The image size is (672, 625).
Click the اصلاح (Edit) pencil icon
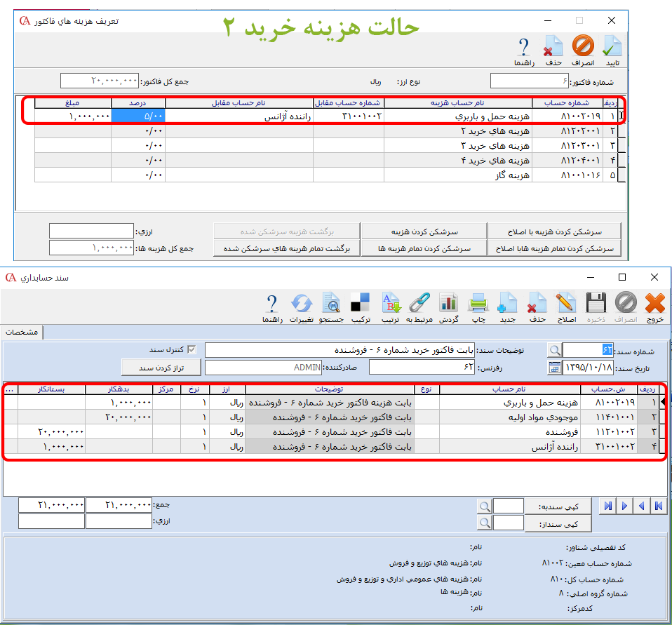(565, 303)
